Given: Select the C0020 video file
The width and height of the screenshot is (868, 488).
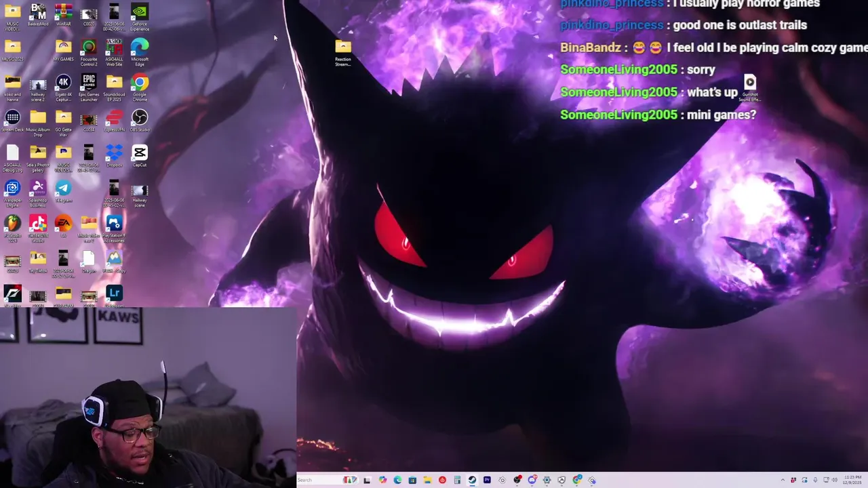Looking at the screenshot, I should coord(89,16).
